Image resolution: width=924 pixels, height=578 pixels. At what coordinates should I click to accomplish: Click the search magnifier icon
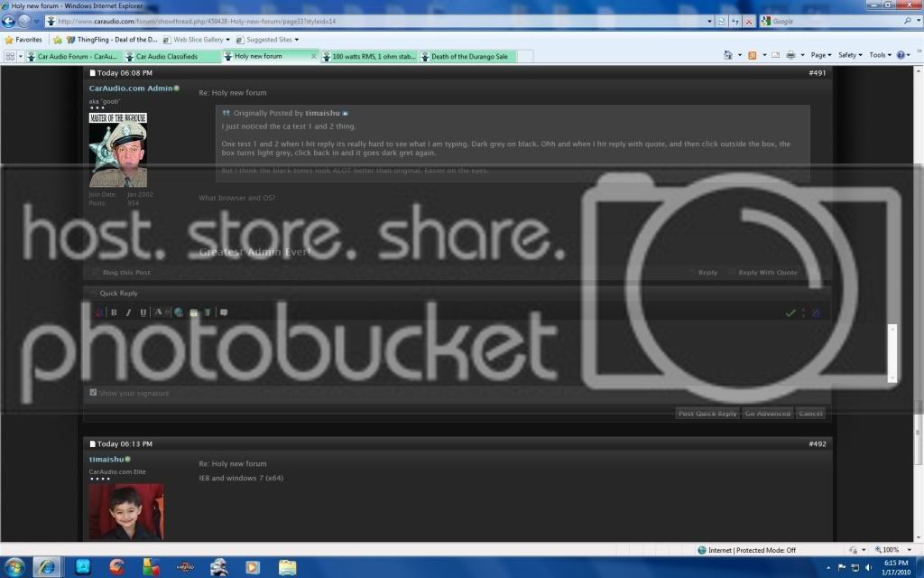(908, 21)
